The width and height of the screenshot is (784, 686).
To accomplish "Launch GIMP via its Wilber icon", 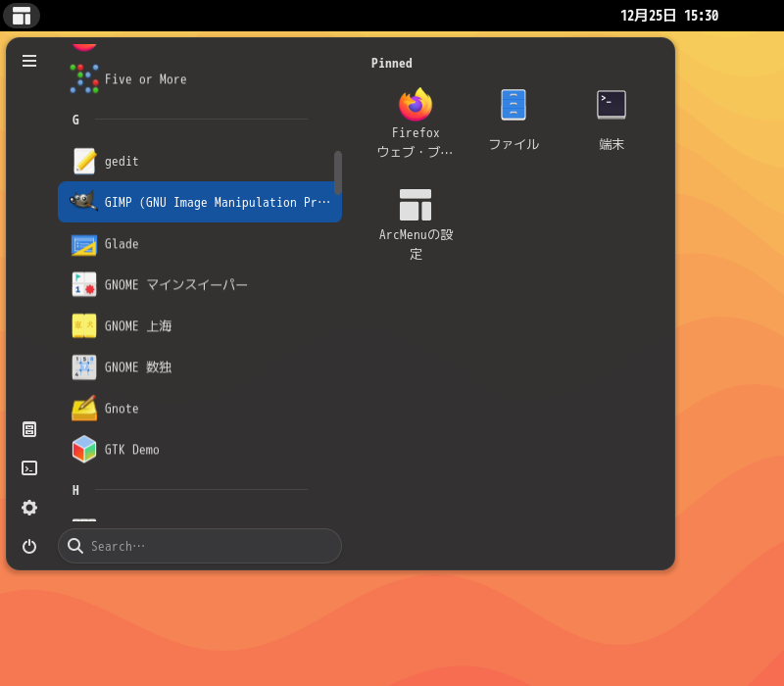I will (83, 202).
